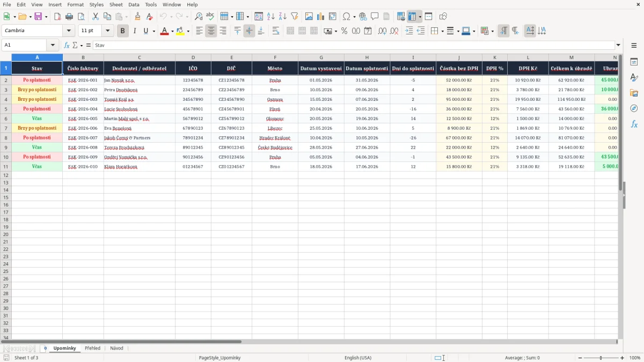Cut selection with the scissors icon

coord(96,17)
